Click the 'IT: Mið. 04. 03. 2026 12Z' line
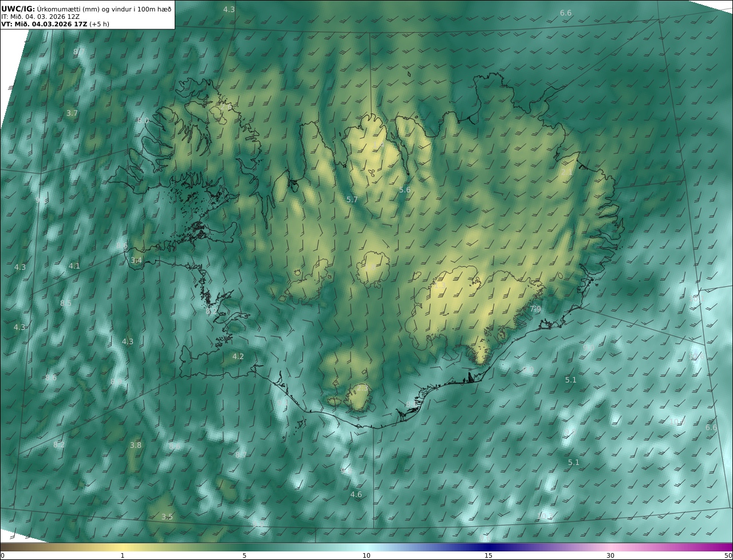Viewport: 733px width, 560px height. tap(40, 17)
